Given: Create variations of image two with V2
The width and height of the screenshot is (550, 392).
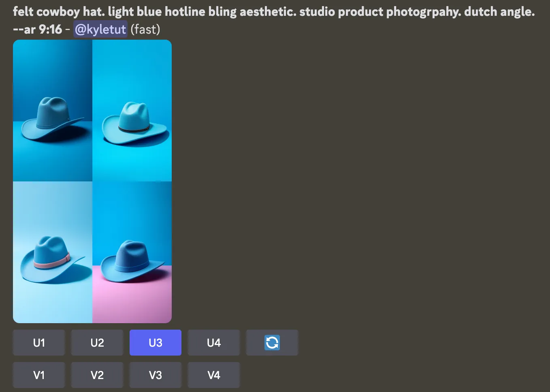Looking at the screenshot, I should pyautogui.click(x=97, y=375).
